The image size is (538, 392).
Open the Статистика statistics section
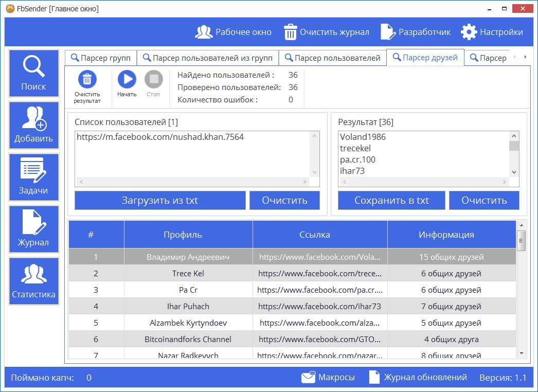click(x=33, y=281)
